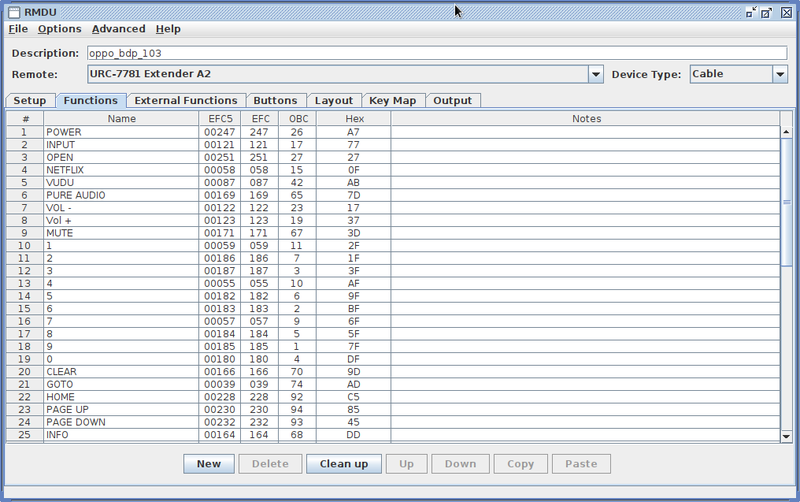Image resolution: width=800 pixels, height=502 pixels.
Task: Open the Key Map tab
Action: pos(393,101)
